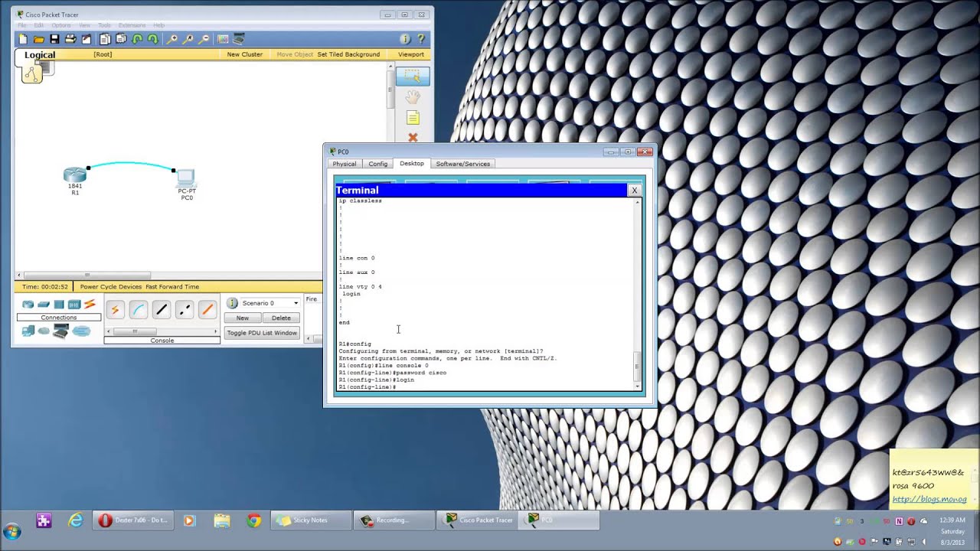Open the drawing palette icon

click(x=223, y=39)
